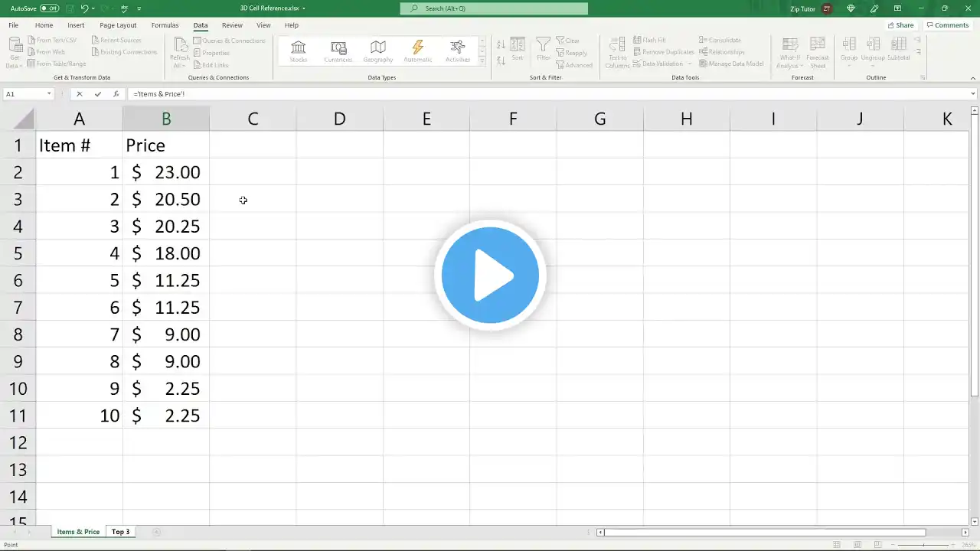Play the video overlay
The width and height of the screenshot is (980, 551).
(490, 275)
